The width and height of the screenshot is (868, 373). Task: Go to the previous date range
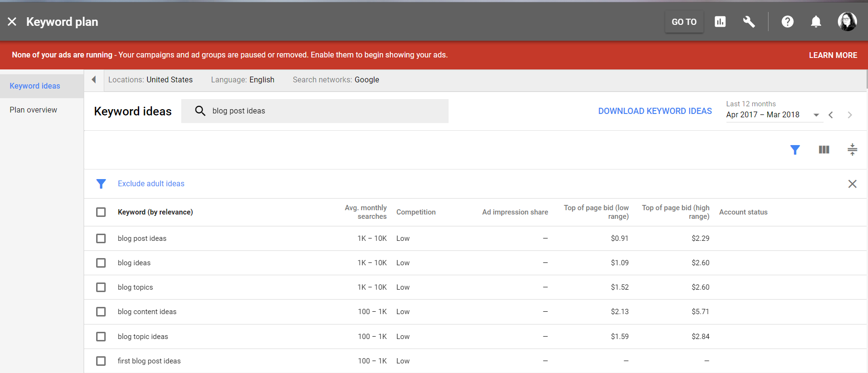click(x=831, y=115)
